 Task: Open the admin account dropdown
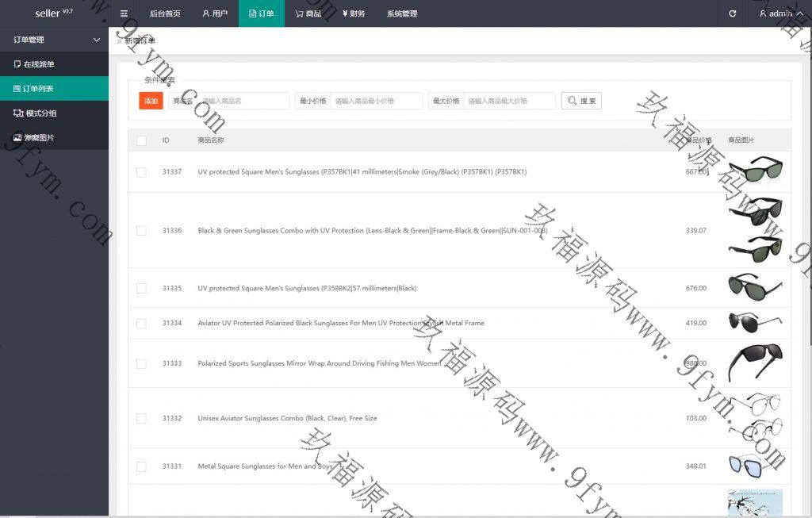point(776,13)
